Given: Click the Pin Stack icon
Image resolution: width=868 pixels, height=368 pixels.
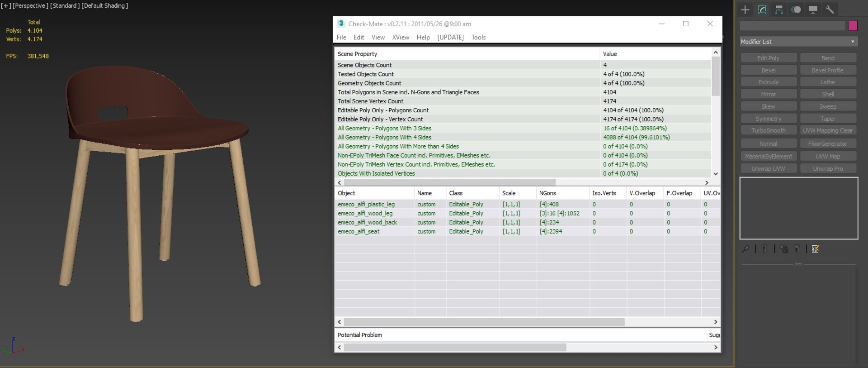Looking at the screenshot, I should pyautogui.click(x=745, y=249).
